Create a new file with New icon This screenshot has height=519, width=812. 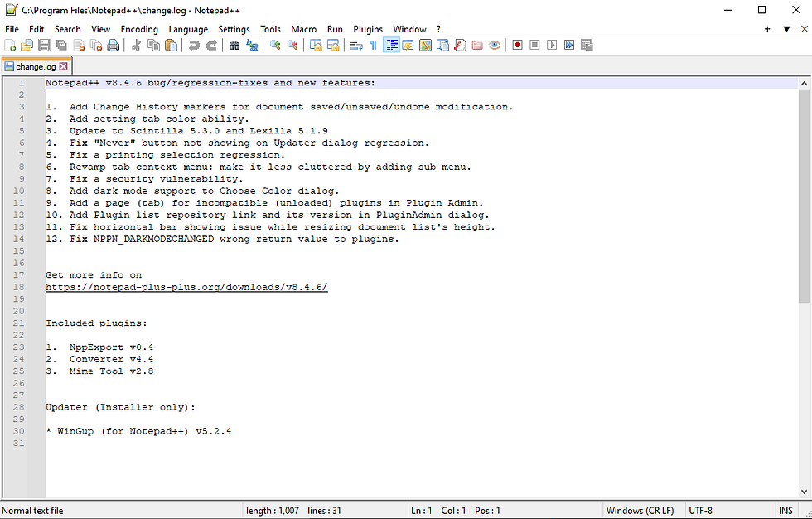(x=10, y=46)
